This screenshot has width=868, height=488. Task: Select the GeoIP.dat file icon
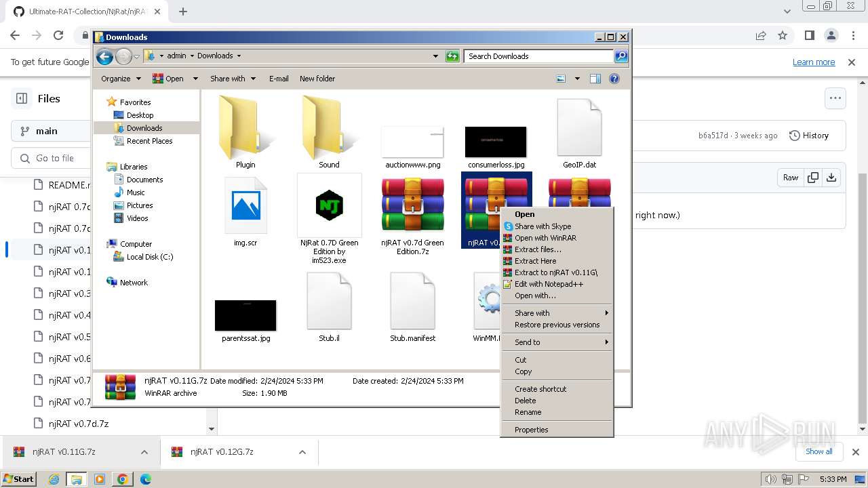(579, 128)
